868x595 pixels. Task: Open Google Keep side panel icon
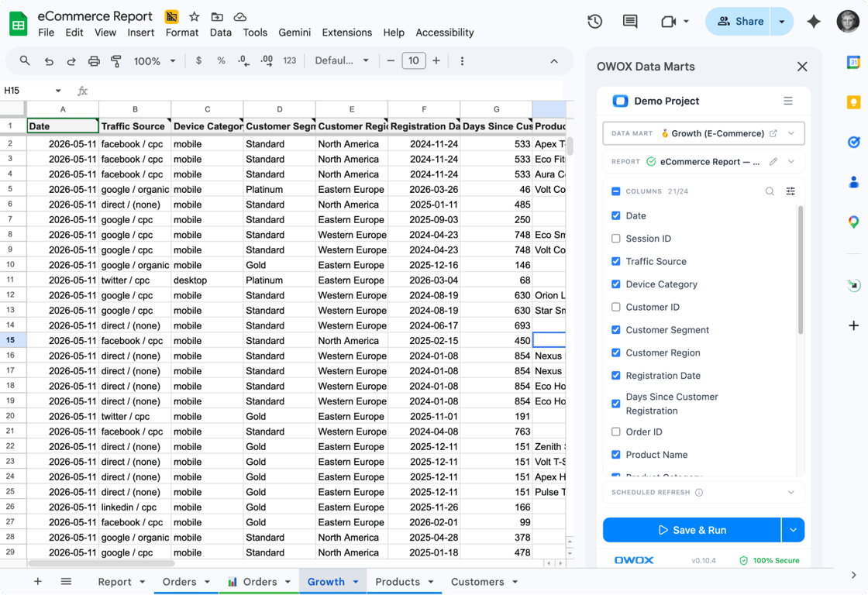(853, 101)
